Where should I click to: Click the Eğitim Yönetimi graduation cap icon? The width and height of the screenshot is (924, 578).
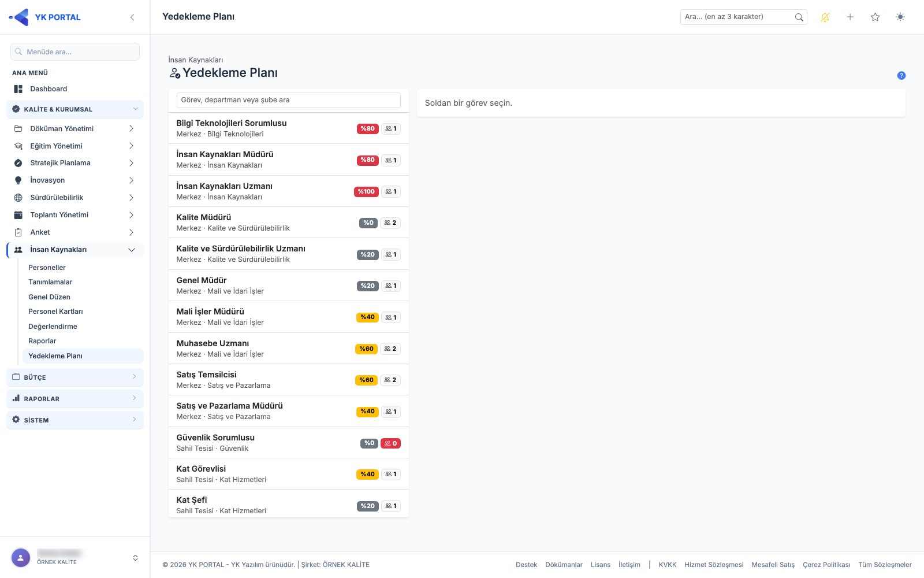pyautogui.click(x=18, y=146)
